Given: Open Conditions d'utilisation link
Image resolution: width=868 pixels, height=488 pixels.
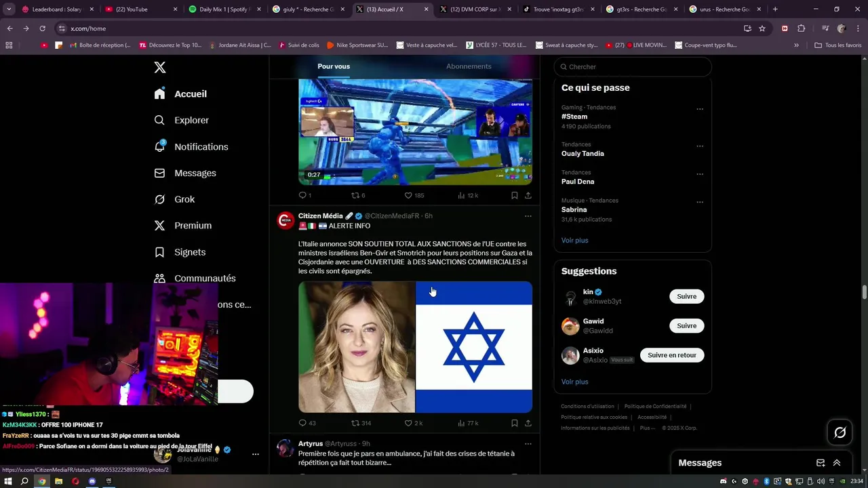Looking at the screenshot, I should pyautogui.click(x=587, y=407).
